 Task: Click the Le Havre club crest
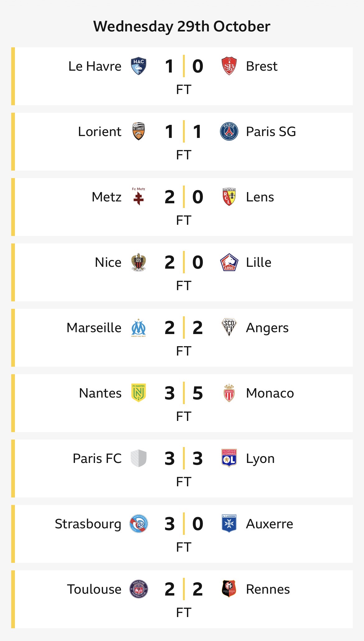138,66
